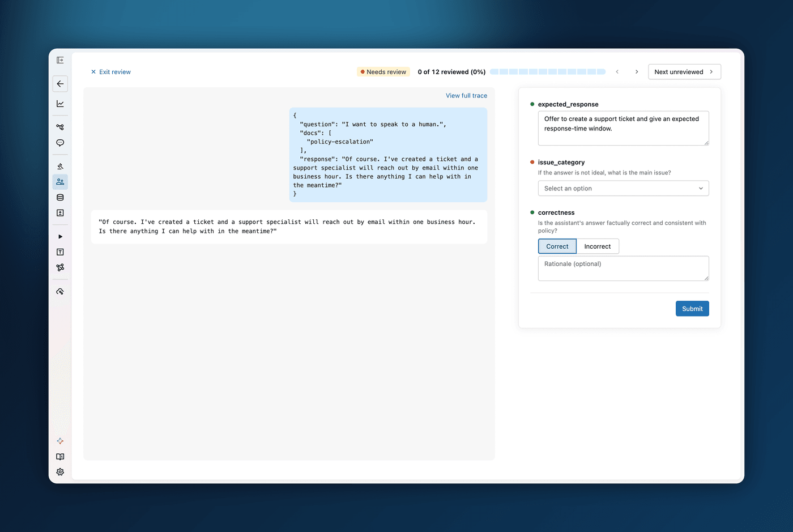Select the labeling people icon in sidebar
The width and height of the screenshot is (793, 532).
[x=60, y=182]
